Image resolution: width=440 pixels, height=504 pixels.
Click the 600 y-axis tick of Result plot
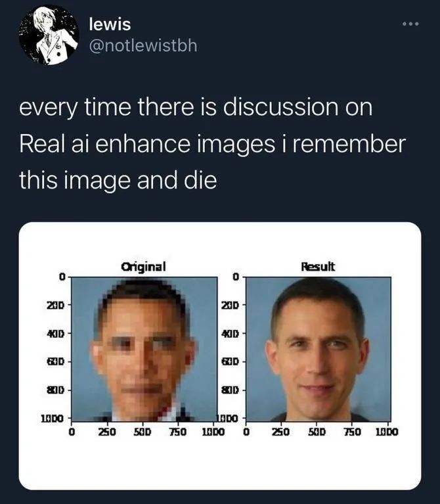point(231,361)
